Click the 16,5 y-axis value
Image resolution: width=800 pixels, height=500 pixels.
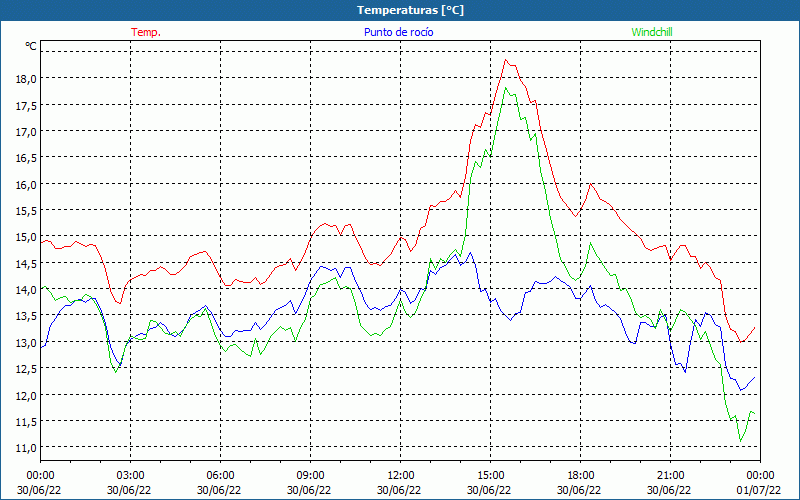(27, 158)
